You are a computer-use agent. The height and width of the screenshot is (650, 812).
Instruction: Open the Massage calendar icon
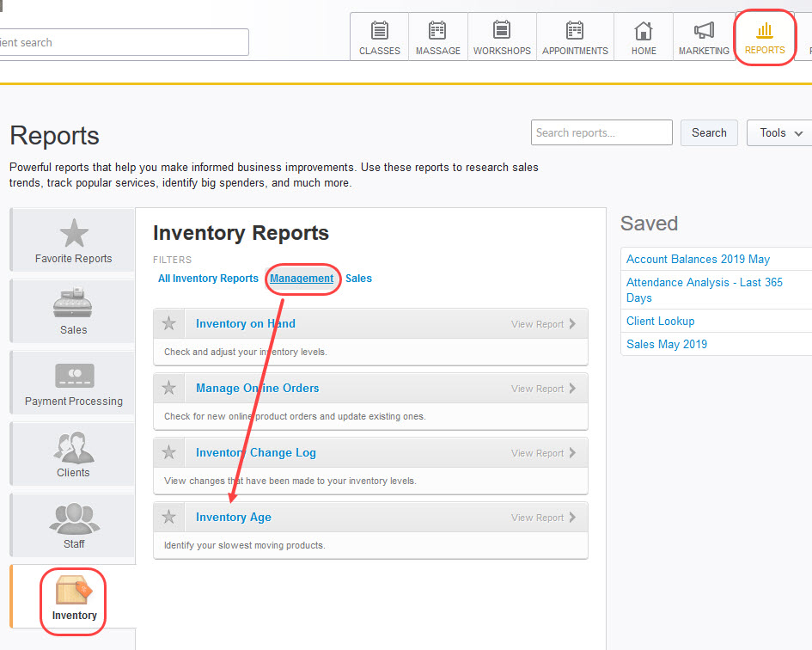click(x=437, y=31)
